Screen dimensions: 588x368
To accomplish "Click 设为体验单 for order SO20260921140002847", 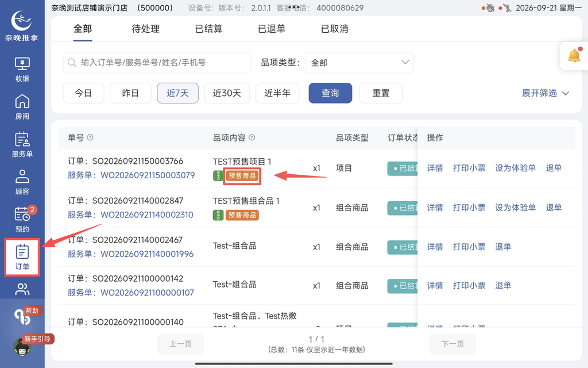I will (x=516, y=208).
